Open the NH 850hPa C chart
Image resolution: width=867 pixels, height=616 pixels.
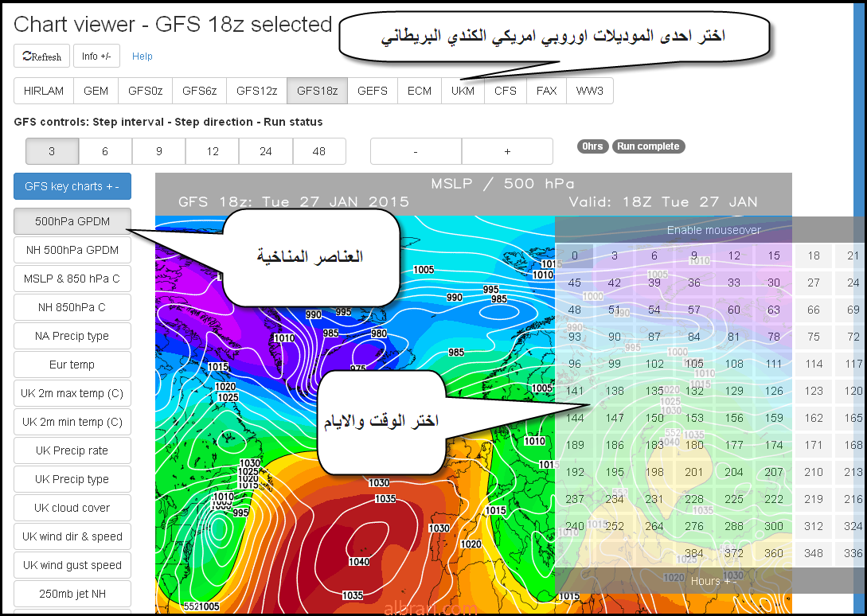click(72, 307)
